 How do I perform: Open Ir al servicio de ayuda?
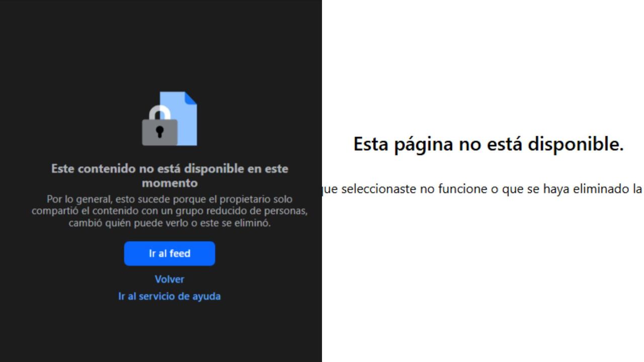click(x=170, y=296)
